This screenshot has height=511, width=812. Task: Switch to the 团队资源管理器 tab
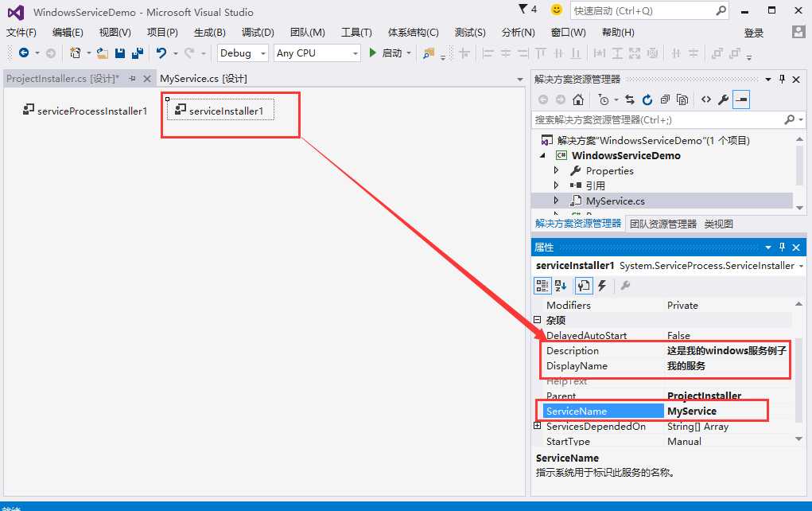point(662,224)
